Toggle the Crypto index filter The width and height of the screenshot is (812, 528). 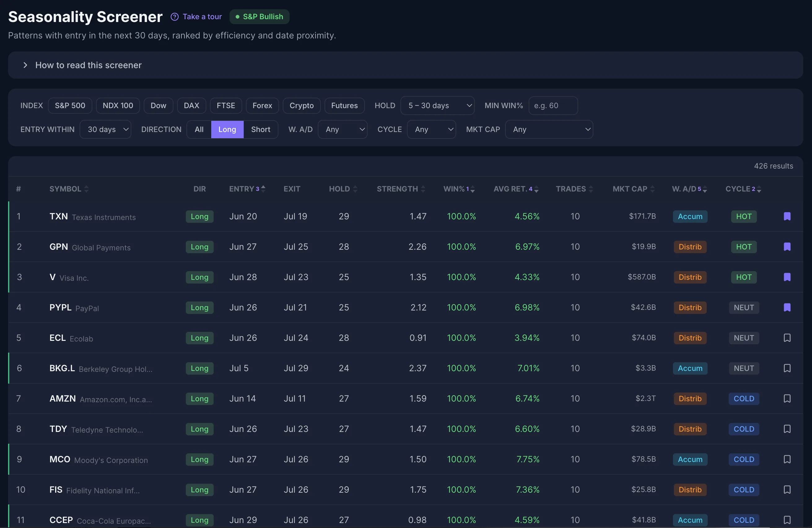(x=302, y=106)
